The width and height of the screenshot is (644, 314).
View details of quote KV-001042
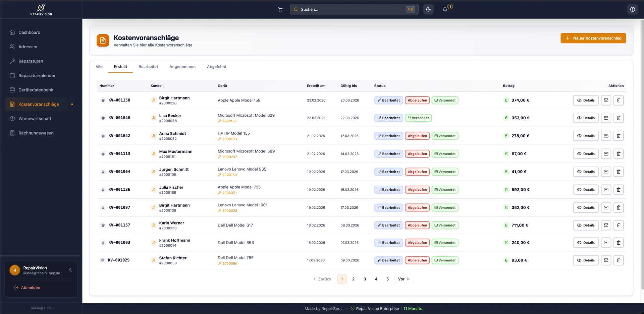pyautogui.click(x=586, y=136)
